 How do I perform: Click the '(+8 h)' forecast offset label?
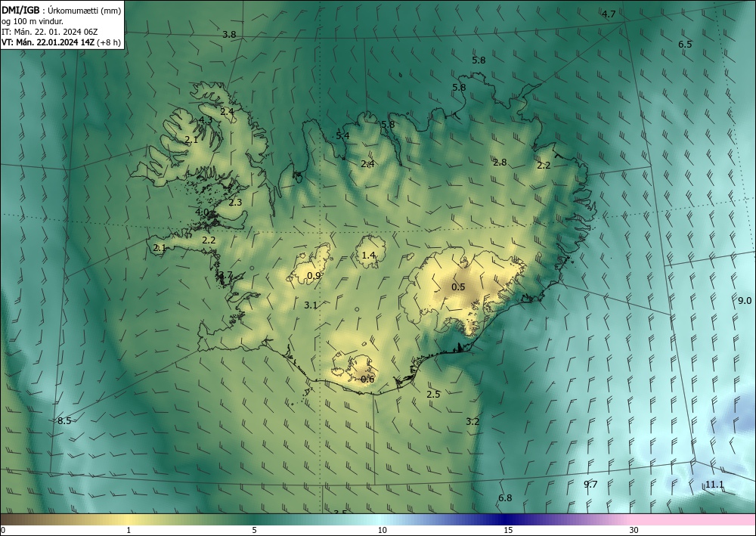tap(110, 42)
